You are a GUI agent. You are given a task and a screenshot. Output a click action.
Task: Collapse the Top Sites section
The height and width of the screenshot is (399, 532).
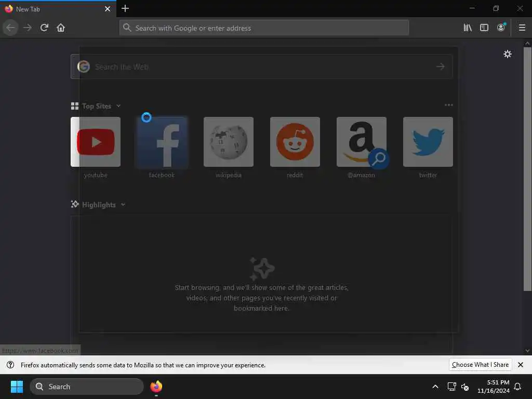coord(118,106)
